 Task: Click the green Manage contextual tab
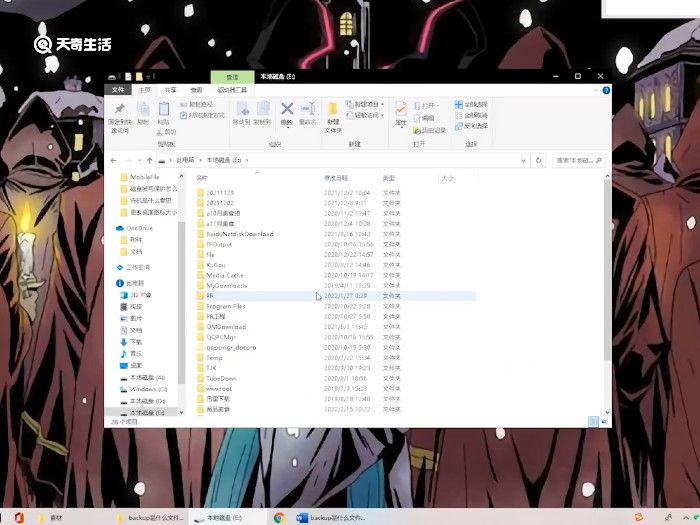232,77
